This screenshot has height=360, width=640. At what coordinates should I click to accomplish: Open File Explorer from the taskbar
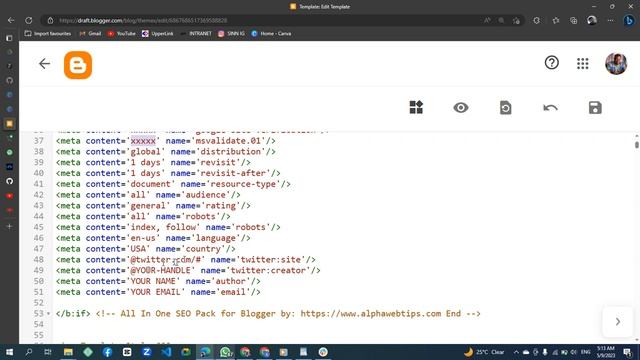click(x=68, y=352)
